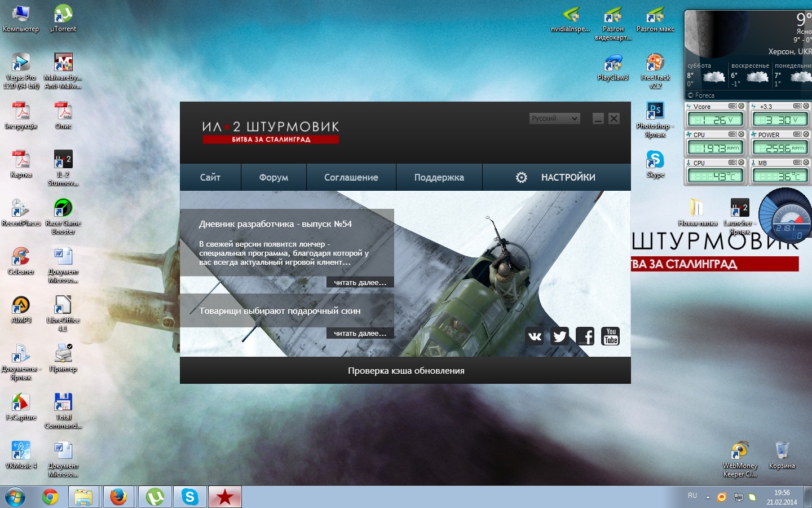The image size is (812, 508).
Task: Open the PlayClaw3 shortcut
Action: coord(613,67)
